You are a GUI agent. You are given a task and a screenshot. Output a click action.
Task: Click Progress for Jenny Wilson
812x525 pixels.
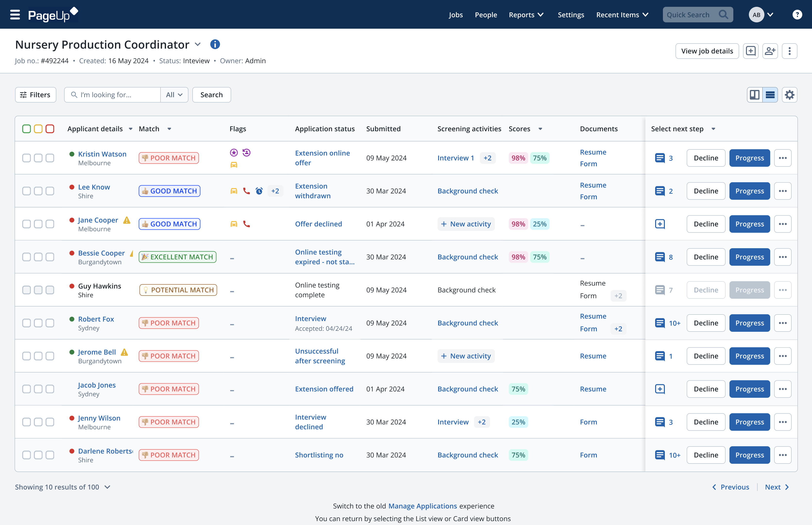(x=749, y=422)
